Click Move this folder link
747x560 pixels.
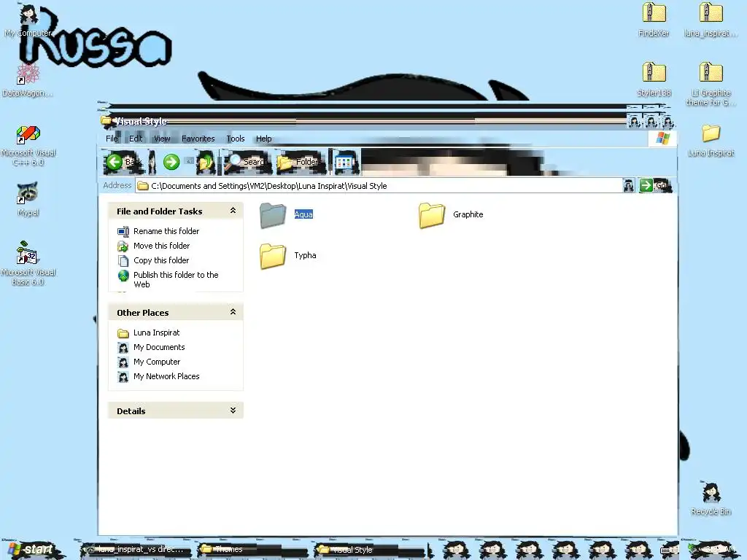[161, 246]
